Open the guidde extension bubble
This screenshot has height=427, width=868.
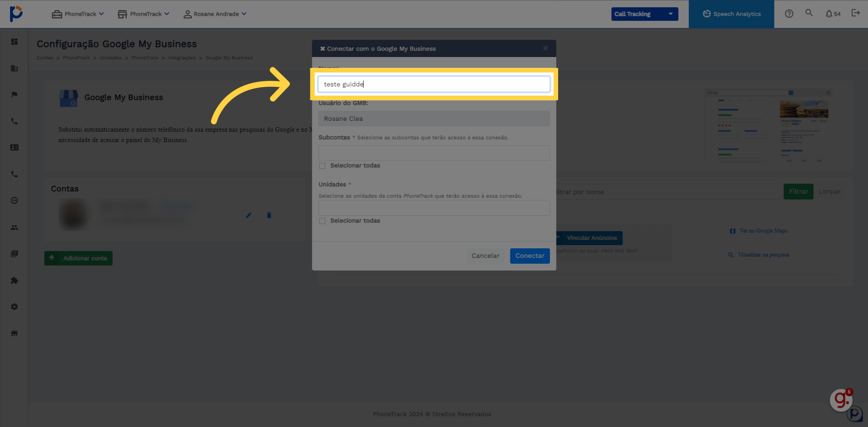(x=841, y=399)
